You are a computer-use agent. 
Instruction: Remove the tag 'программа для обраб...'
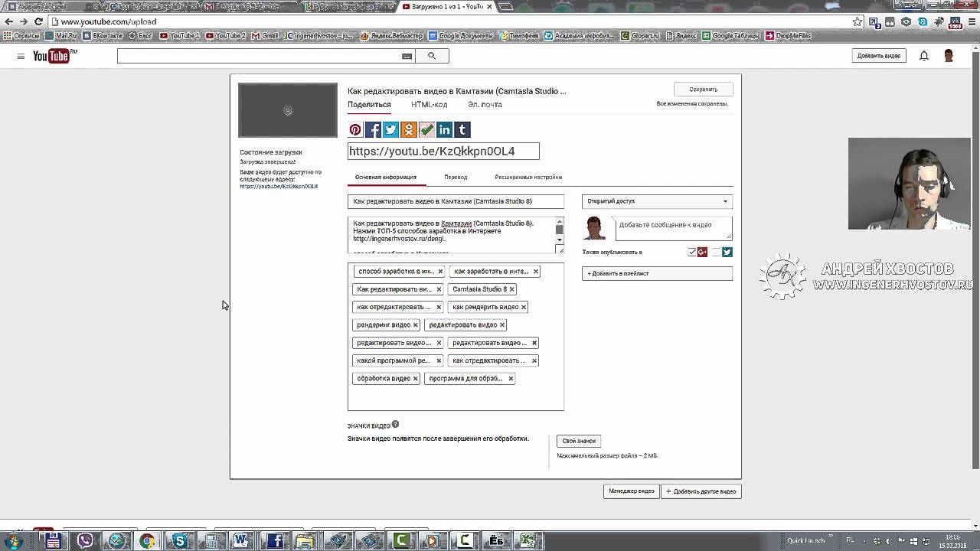coord(511,379)
